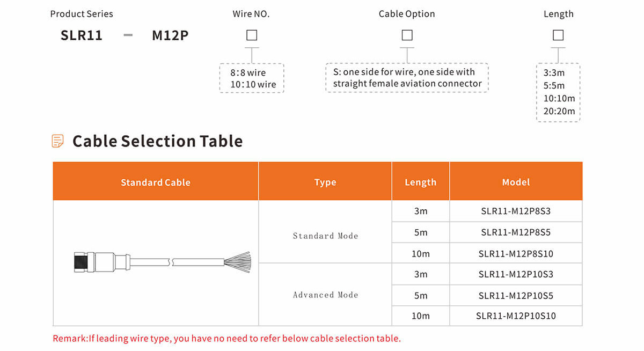Click the Standard Mode type cell

pos(325,236)
